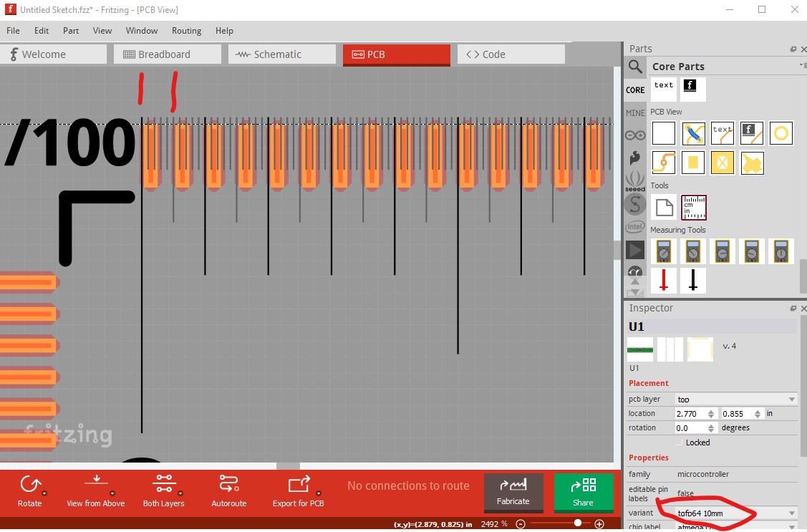Open the Part menu
Screen dimensions: 807x532
pyautogui.click(x=70, y=31)
